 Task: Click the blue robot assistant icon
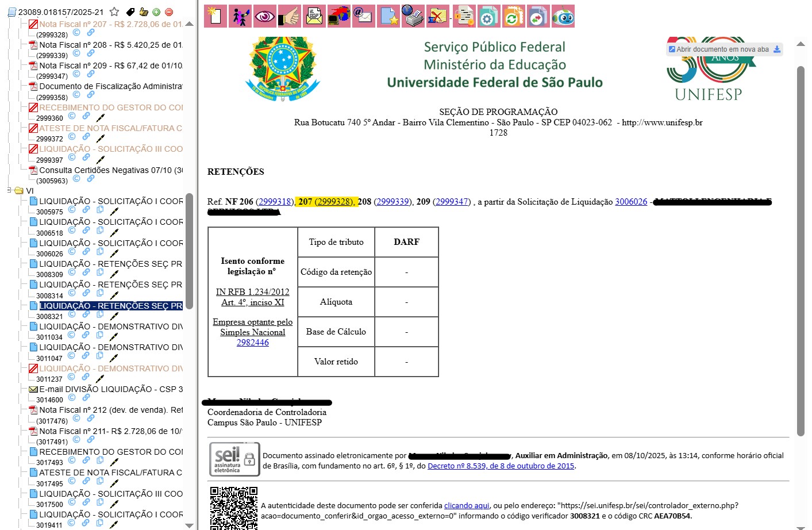click(563, 16)
